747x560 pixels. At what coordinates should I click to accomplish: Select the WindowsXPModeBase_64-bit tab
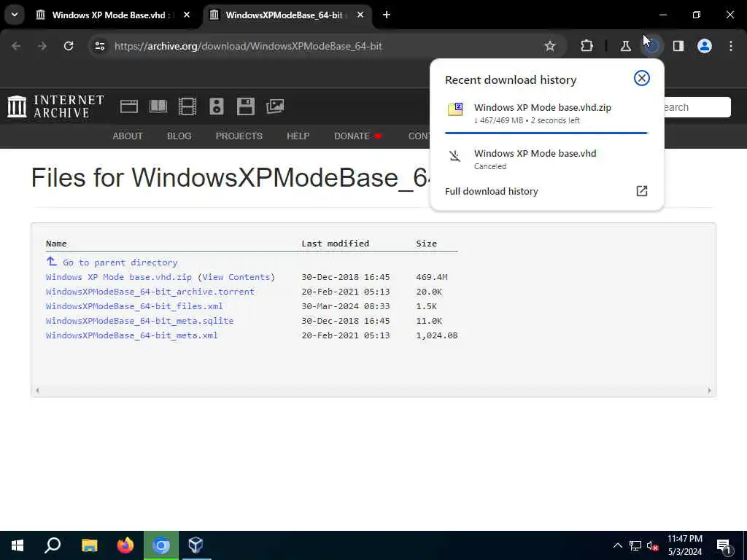pyautogui.click(x=284, y=15)
